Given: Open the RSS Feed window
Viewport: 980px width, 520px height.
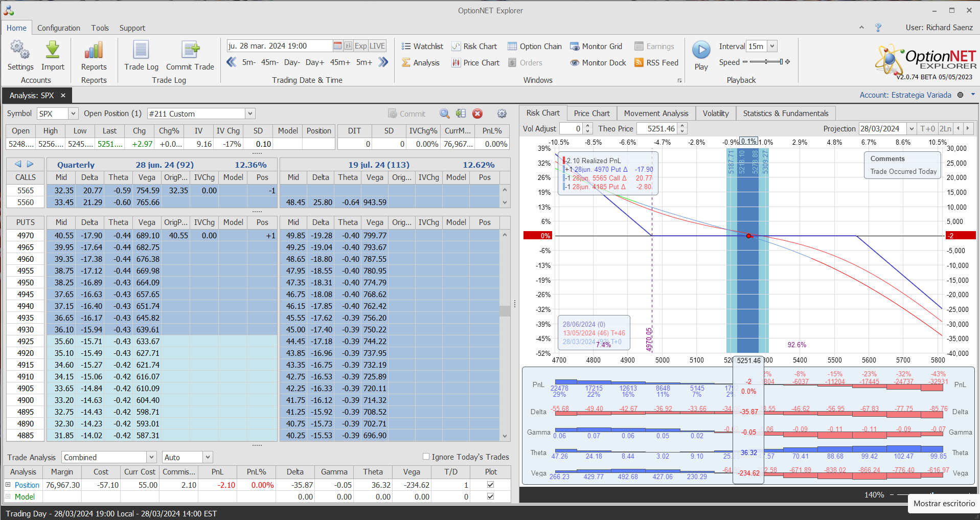Looking at the screenshot, I should pos(656,62).
